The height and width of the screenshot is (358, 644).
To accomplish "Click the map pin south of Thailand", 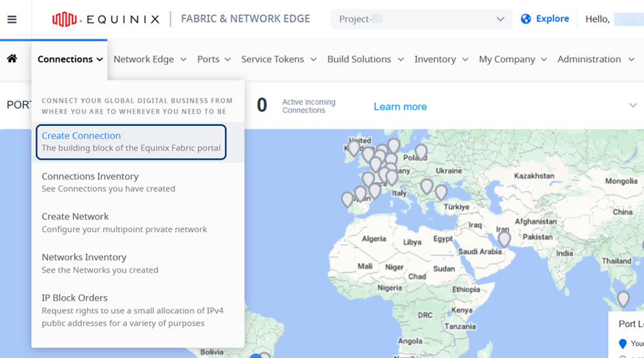I will pos(623,298).
